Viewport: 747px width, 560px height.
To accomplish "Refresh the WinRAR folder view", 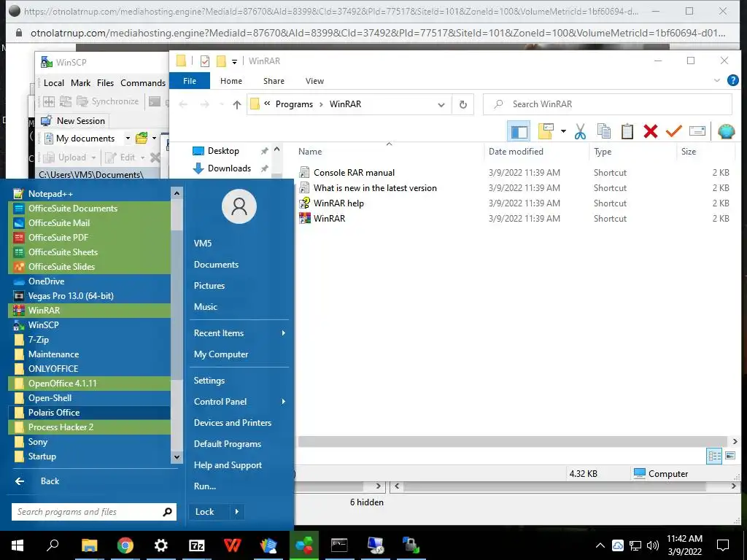I will (462, 104).
